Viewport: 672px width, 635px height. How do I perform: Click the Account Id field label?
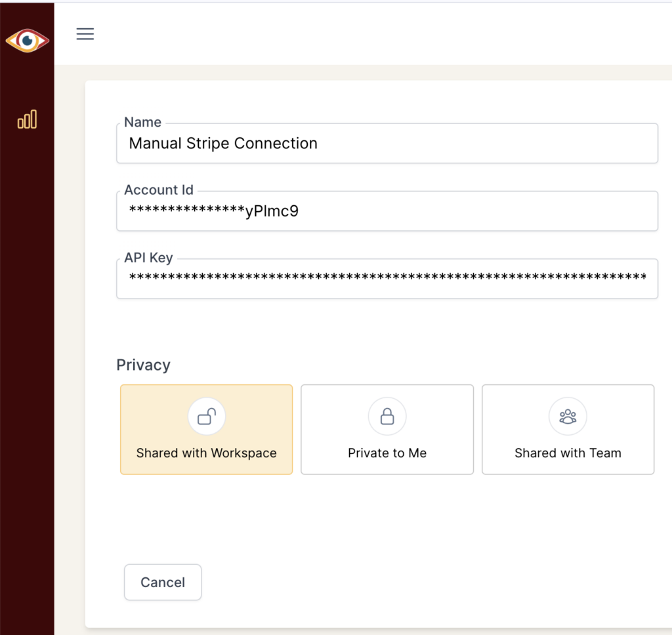(x=158, y=190)
